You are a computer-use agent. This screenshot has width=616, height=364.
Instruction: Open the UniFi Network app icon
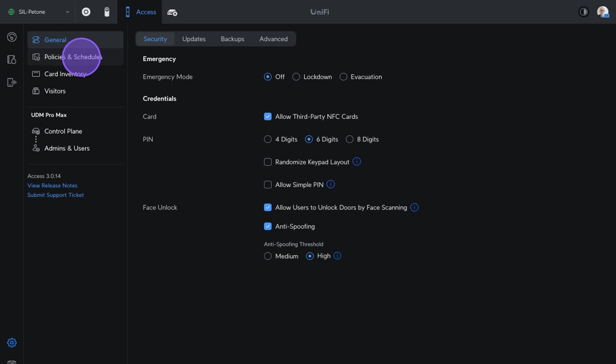(x=86, y=12)
